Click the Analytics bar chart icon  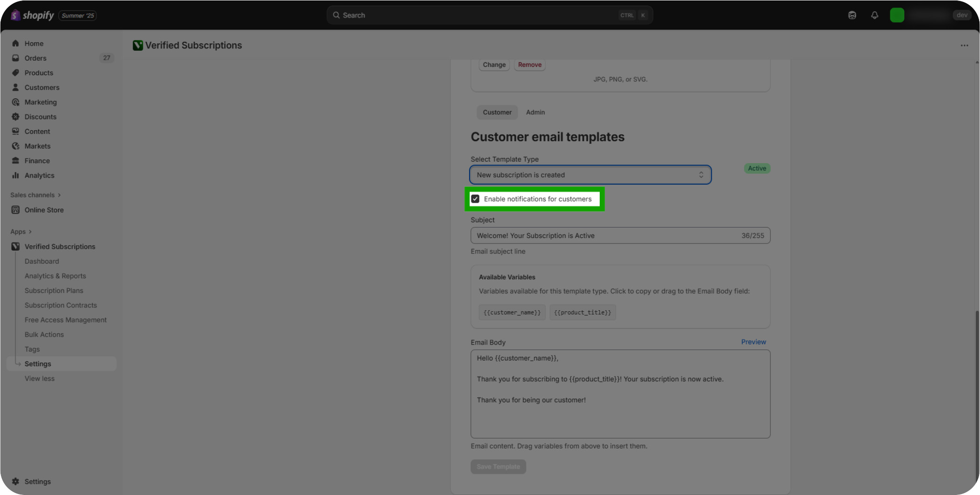point(16,175)
